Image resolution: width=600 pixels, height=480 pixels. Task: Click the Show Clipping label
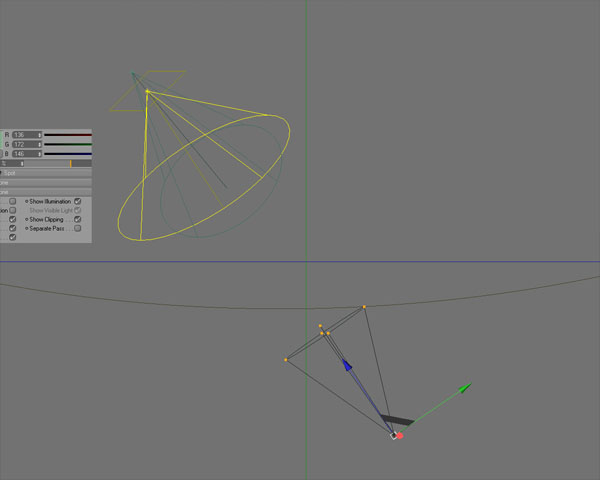(46, 219)
